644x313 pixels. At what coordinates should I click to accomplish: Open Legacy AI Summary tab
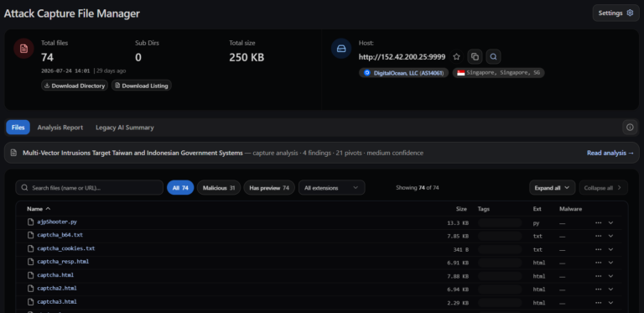click(x=125, y=128)
